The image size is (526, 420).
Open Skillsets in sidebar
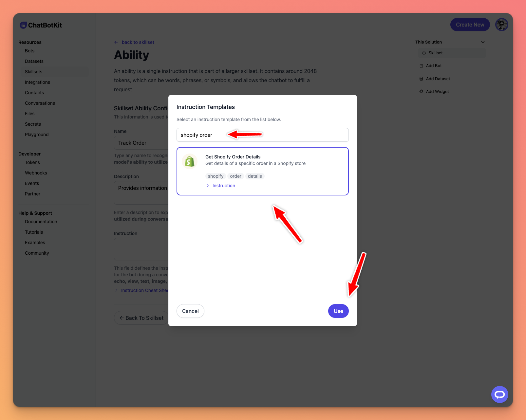coord(33,72)
